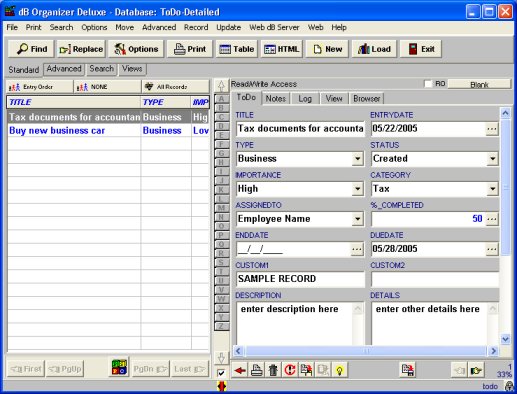Switch to the Browser tab
517x394 pixels.
[367, 99]
